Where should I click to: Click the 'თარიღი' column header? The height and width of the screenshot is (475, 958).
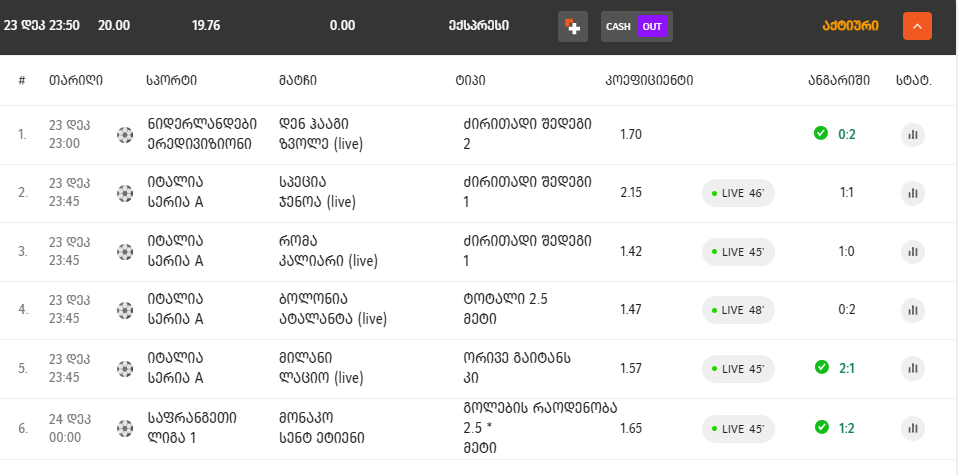pyautogui.click(x=76, y=80)
